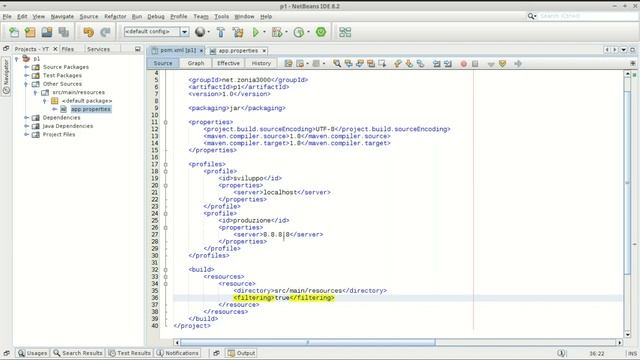Switch to Effective POM view

228,63
